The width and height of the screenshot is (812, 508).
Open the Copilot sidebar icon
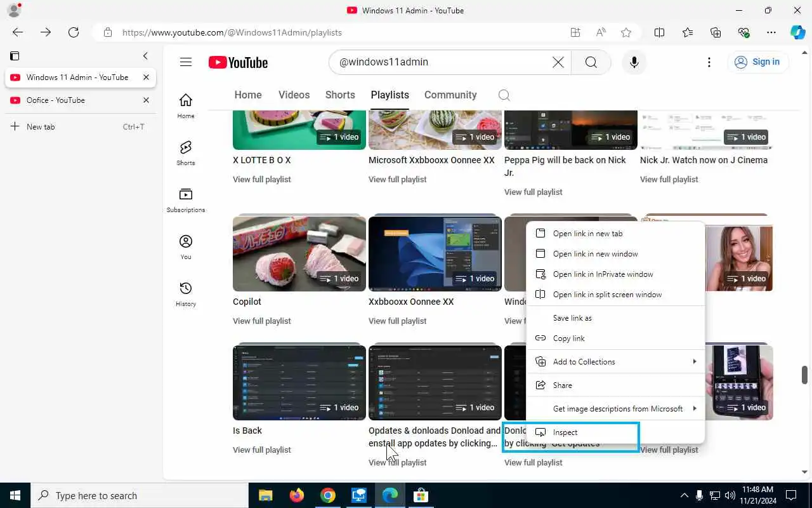coord(798,32)
